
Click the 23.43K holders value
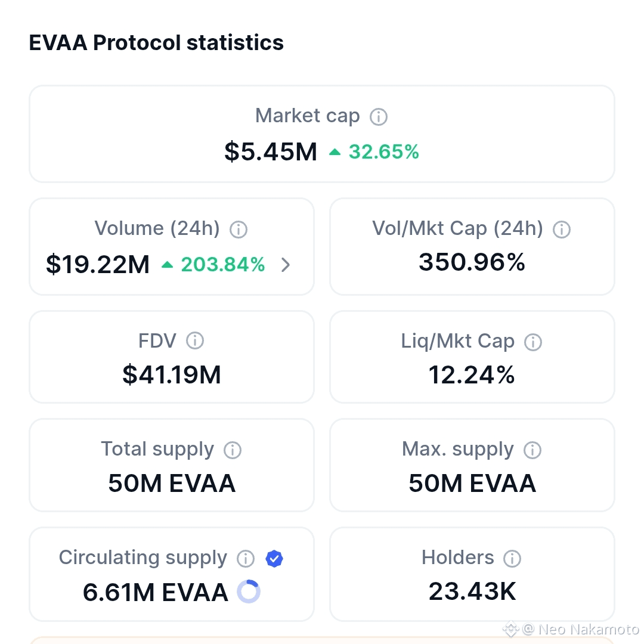[x=472, y=592]
